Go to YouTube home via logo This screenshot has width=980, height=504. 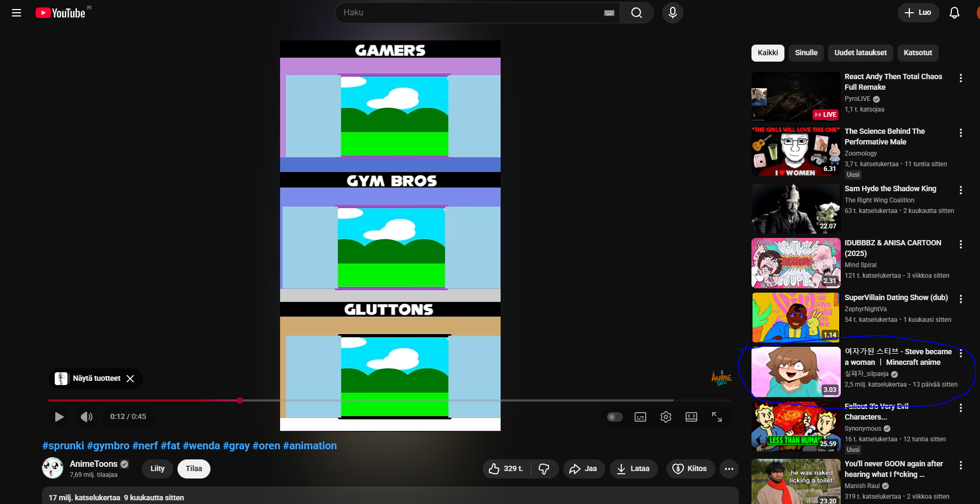pyautogui.click(x=61, y=13)
